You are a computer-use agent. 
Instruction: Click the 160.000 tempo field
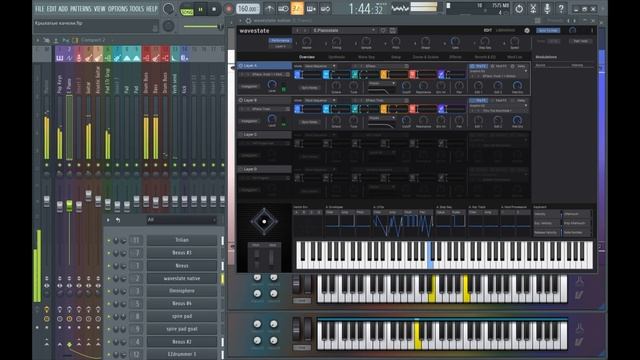[248, 9]
